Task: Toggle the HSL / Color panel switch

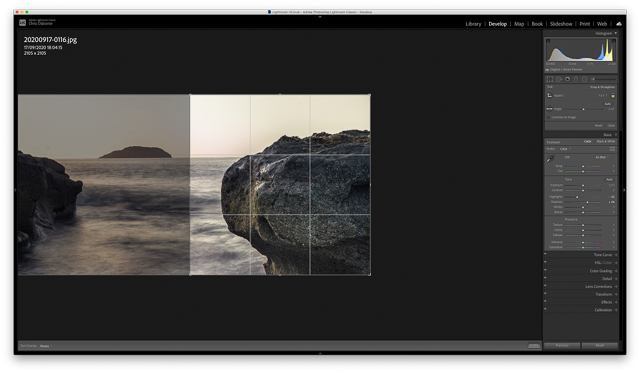Action: (545, 262)
